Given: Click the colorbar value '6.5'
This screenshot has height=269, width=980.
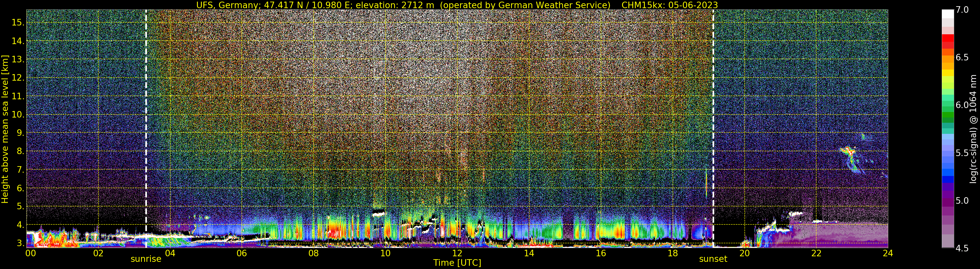Looking at the screenshot, I should 962,57.
